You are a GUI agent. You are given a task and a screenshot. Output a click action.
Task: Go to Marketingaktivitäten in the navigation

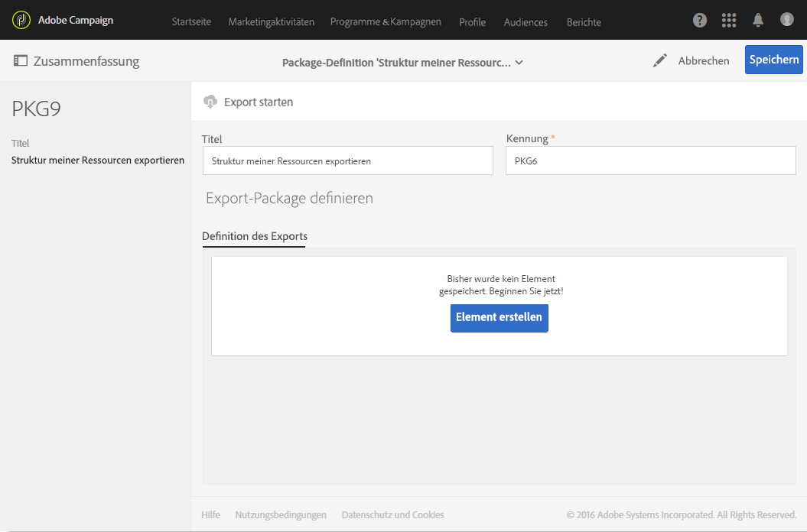(271, 22)
